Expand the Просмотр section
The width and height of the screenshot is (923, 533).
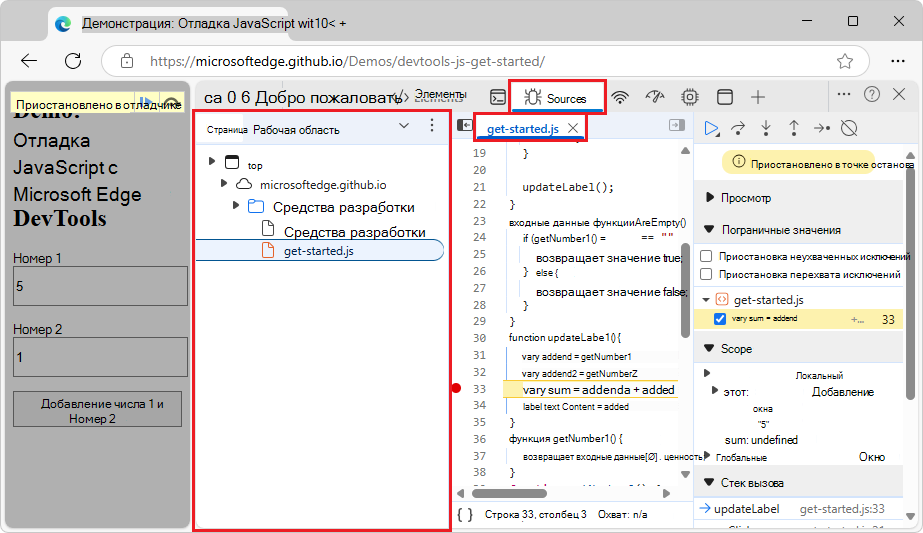709,197
